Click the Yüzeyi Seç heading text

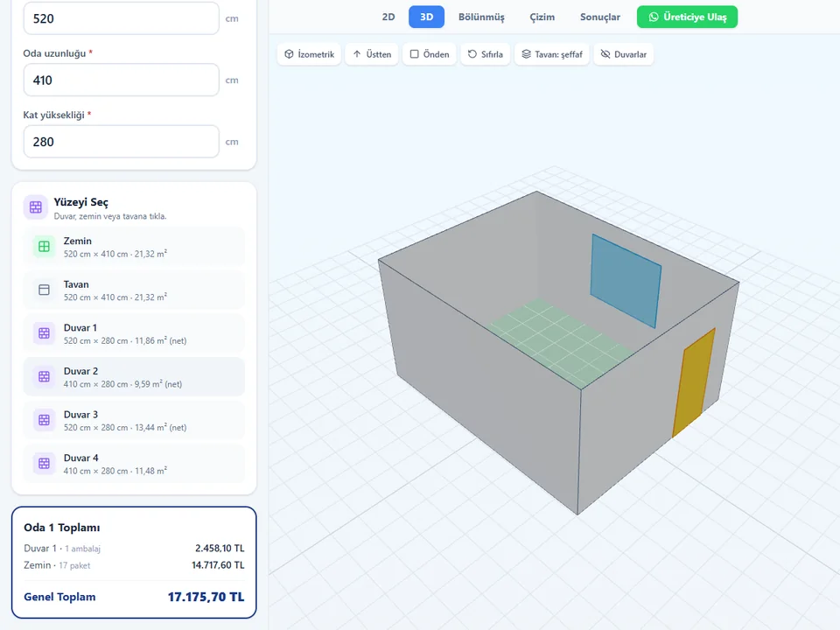pyautogui.click(x=80, y=202)
